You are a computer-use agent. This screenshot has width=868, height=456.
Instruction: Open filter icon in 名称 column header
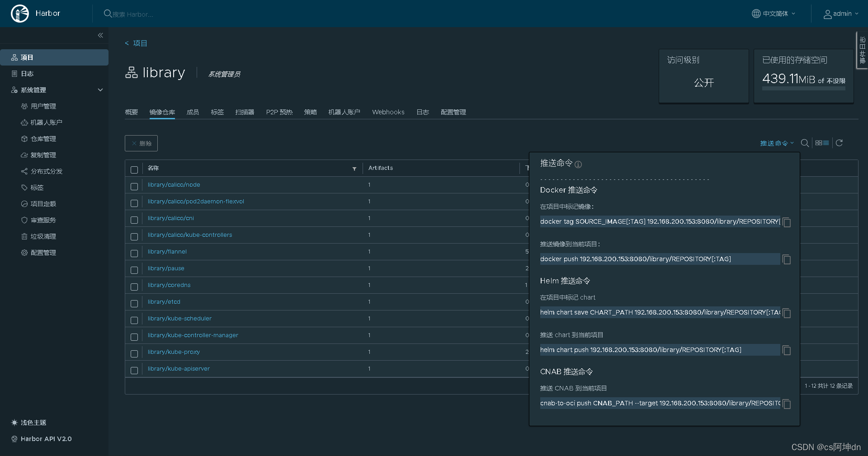pyautogui.click(x=354, y=169)
